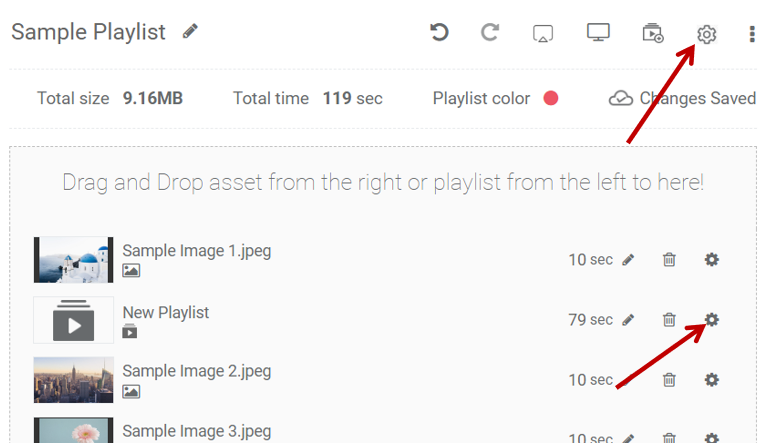
Task: Open settings gear for New Playlist
Action: pyautogui.click(x=711, y=320)
